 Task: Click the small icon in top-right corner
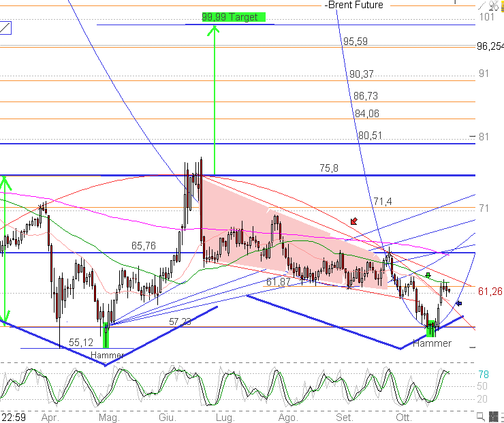click(x=494, y=5)
